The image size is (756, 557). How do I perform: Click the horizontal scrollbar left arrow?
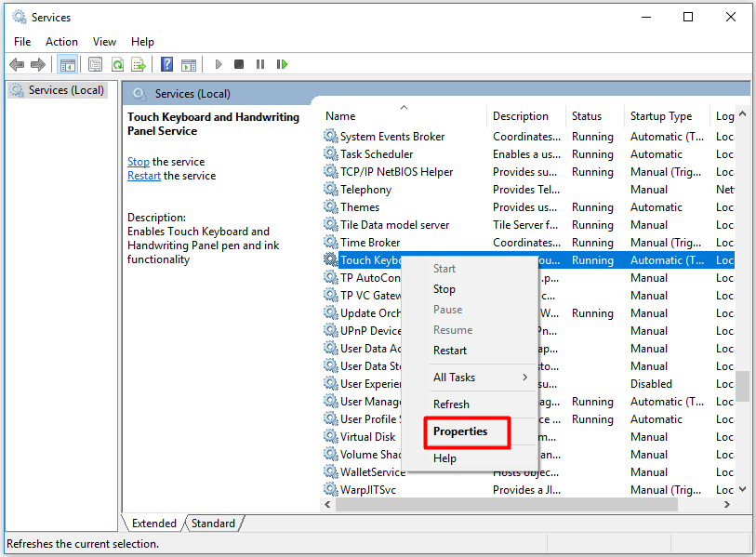coord(328,504)
